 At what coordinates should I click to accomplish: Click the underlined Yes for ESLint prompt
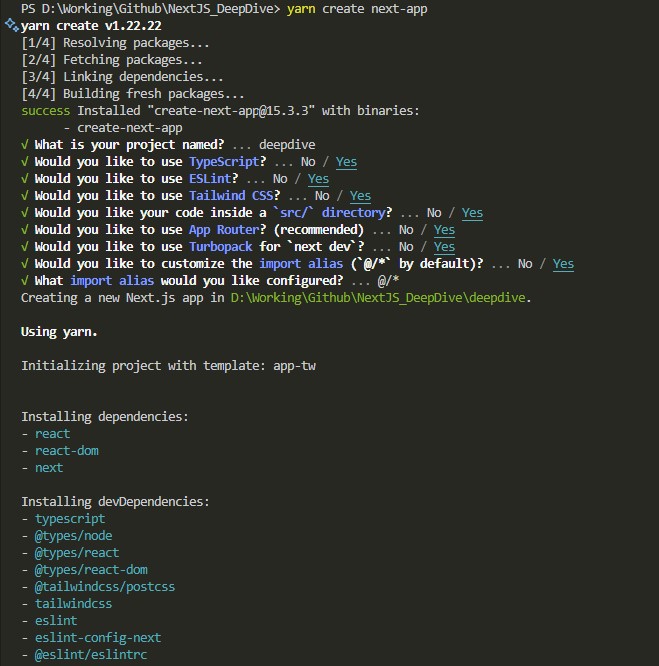click(x=318, y=179)
